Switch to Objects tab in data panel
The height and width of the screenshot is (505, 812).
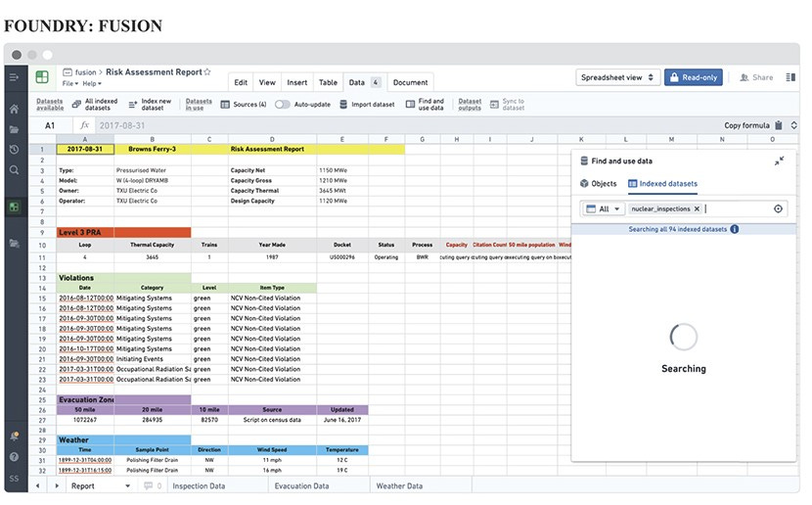[x=599, y=183]
